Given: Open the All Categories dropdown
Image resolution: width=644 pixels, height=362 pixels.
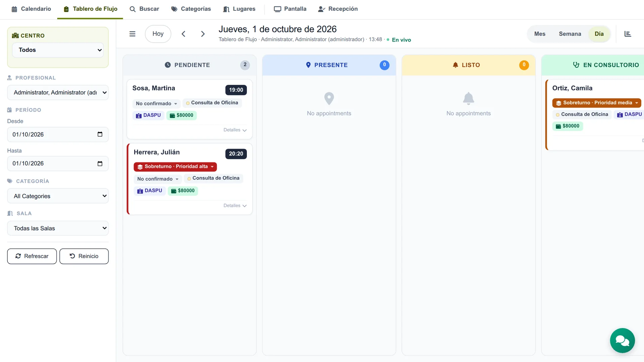Looking at the screenshot, I should 58,196.
